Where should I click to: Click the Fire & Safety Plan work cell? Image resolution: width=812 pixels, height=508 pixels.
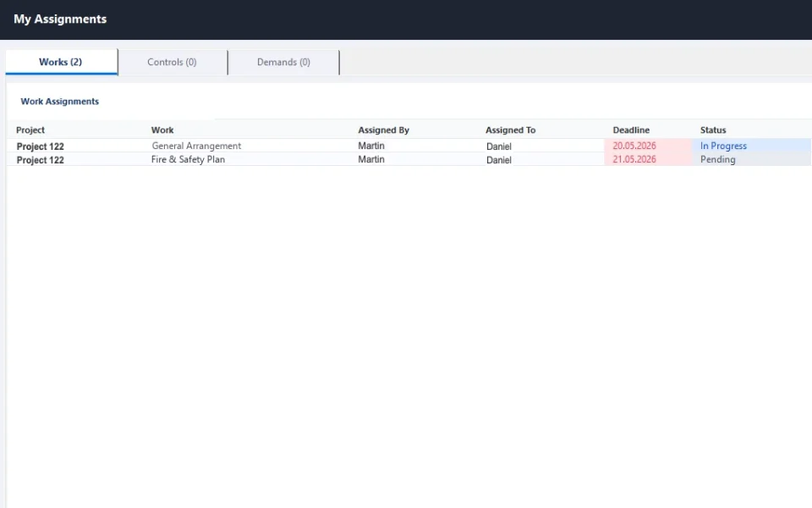(188, 160)
